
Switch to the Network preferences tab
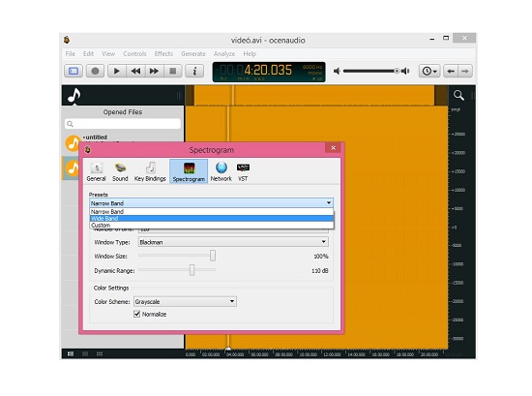(x=222, y=171)
